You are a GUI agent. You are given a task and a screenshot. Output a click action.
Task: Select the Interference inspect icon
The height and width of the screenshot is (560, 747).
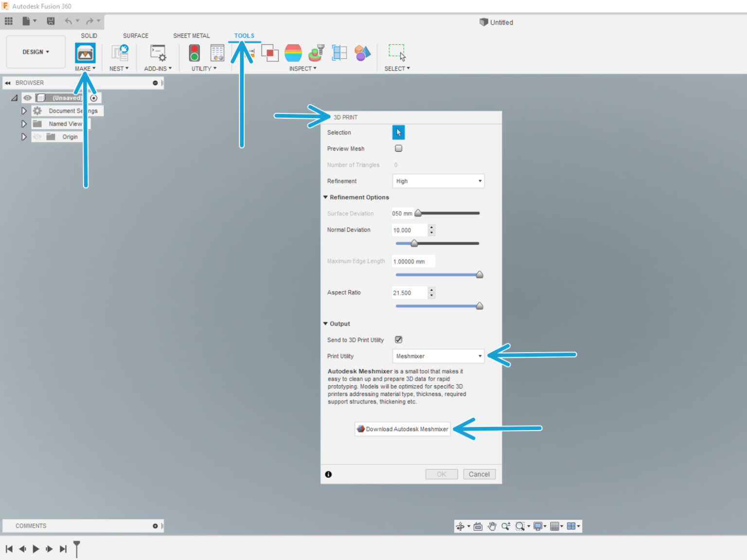(269, 53)
